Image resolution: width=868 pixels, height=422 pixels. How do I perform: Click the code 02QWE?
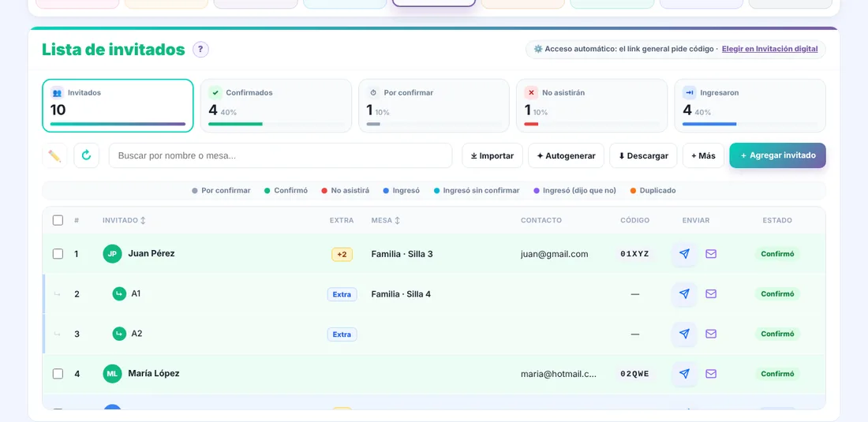click(634, 374)
